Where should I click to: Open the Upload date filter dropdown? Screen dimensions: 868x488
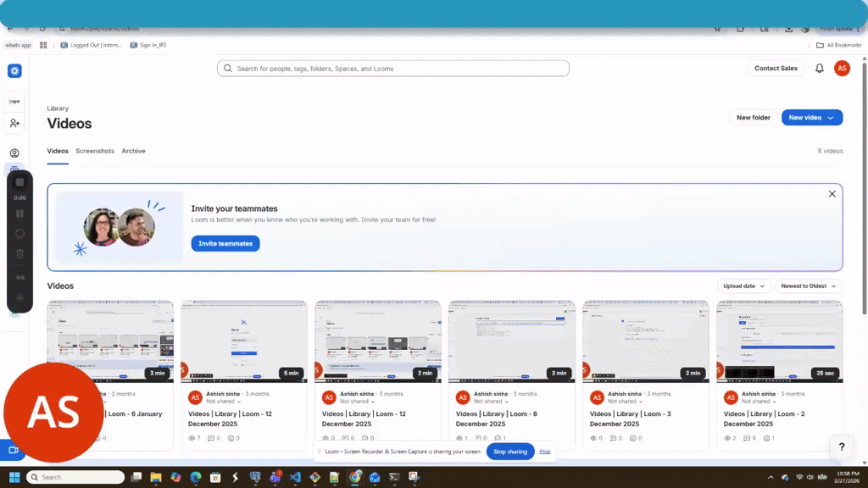(743, 286)
